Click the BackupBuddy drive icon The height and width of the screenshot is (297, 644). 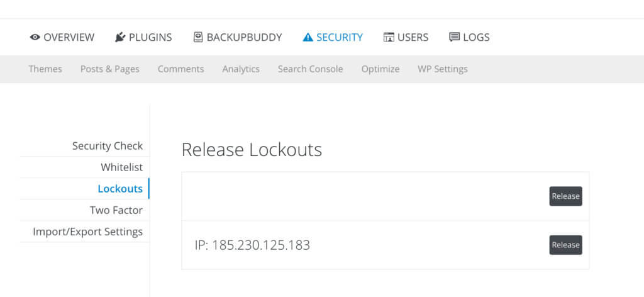pos(198,37)
